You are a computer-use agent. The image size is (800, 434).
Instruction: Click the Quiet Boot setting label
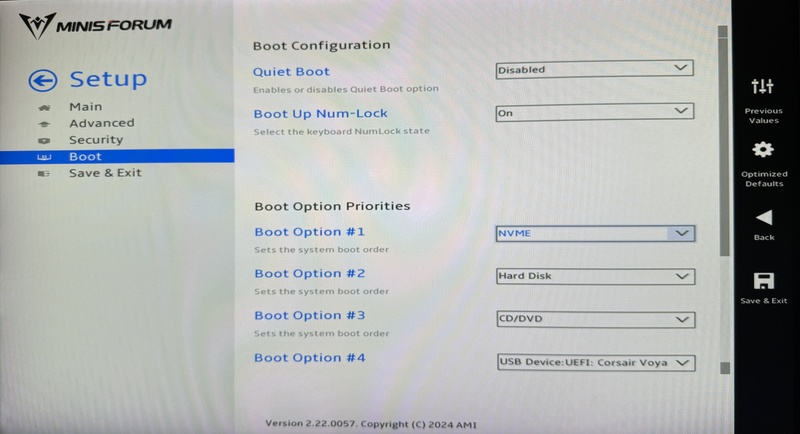click(291, 72)
